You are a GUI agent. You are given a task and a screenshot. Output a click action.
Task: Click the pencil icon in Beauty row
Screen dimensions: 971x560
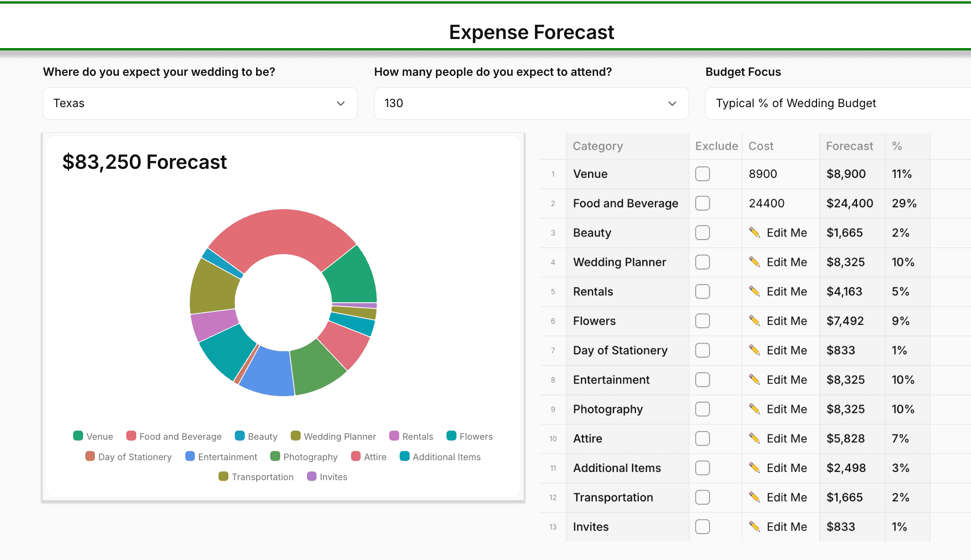point(754,233)
